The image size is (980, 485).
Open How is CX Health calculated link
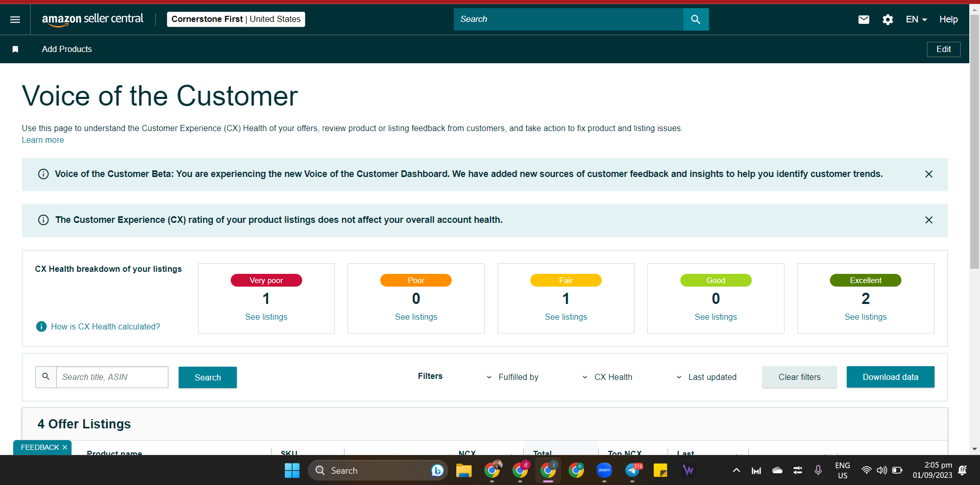(106, 326)
